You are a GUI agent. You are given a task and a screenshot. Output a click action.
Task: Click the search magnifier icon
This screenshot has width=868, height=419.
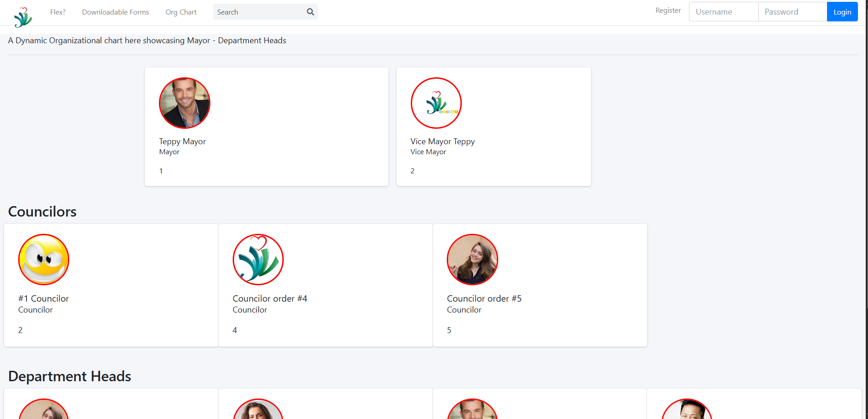[311, 12]
